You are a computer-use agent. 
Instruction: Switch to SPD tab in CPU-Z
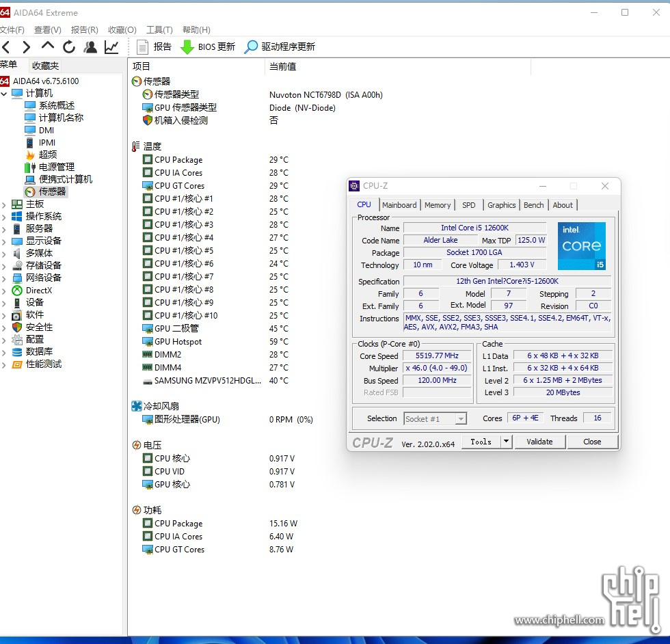point(469,205)
